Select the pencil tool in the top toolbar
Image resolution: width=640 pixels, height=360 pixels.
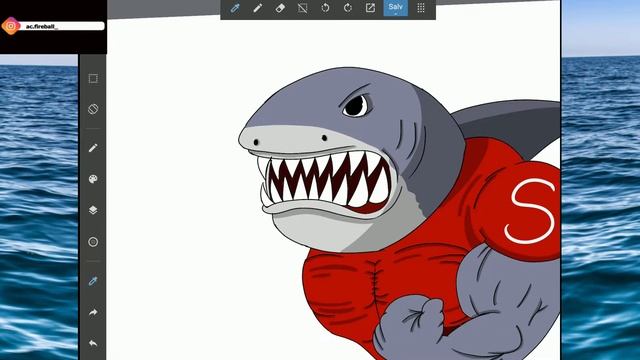point(258,8)
